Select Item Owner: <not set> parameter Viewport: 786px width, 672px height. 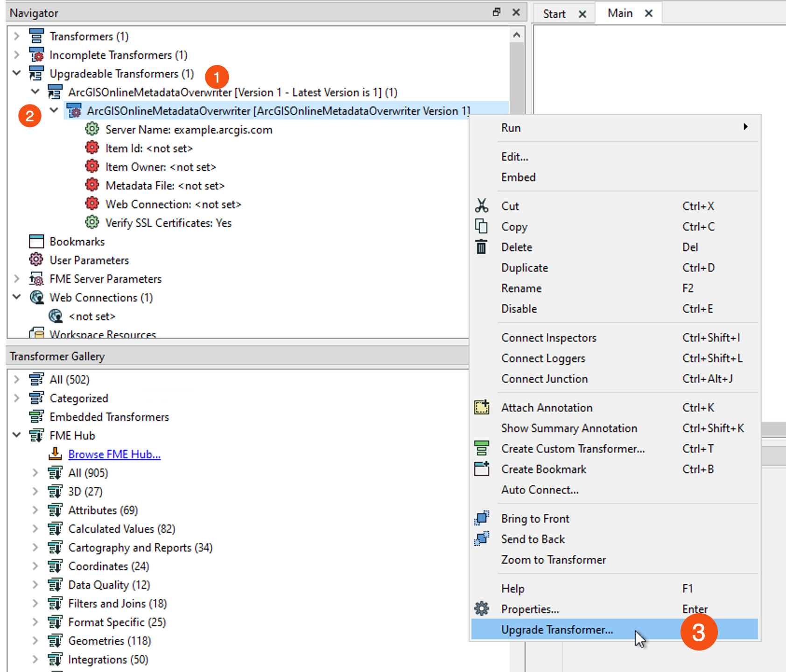coord(161,167)
